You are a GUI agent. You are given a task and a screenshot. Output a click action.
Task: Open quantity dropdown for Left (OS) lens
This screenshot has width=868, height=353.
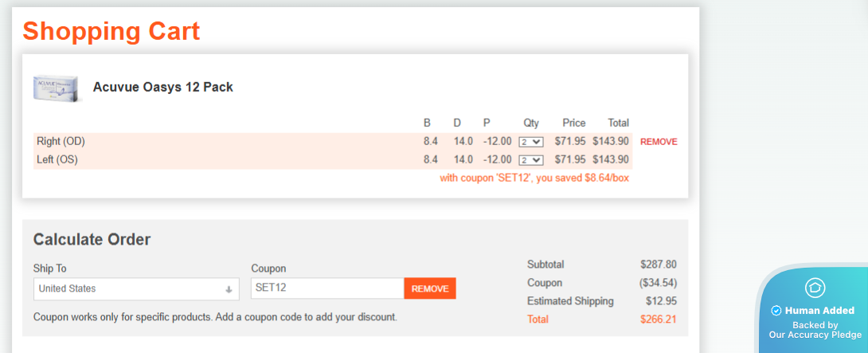tap(530, 160)
